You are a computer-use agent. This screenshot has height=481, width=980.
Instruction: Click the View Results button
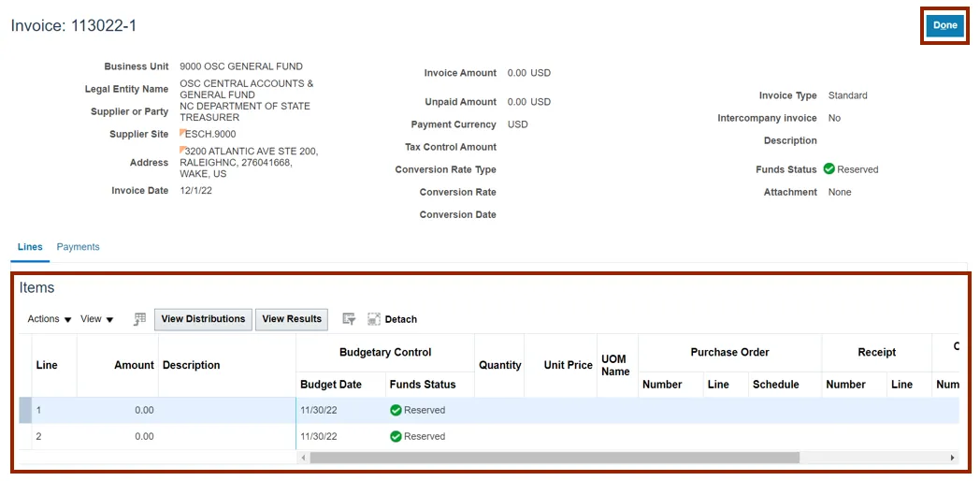coord(292,319)
